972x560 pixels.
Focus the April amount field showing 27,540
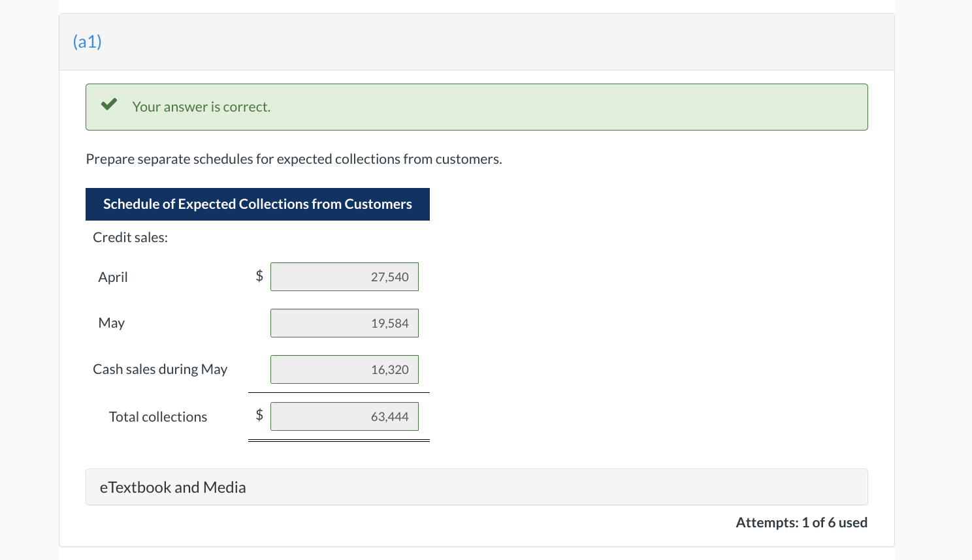(x=344, y=277)
